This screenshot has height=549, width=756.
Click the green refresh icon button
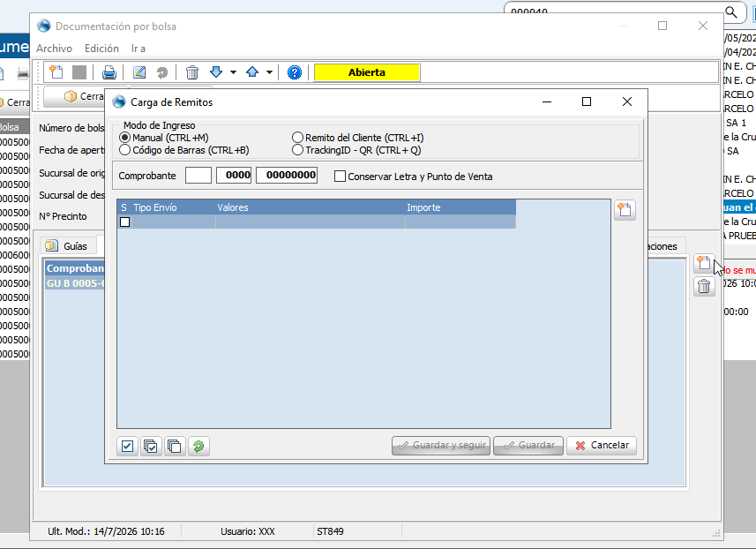[198, 447]
